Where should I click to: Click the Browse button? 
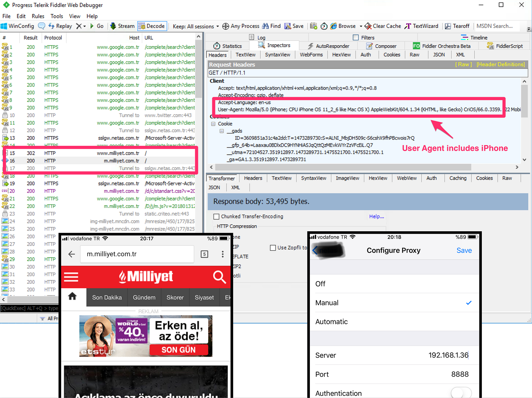343,26
